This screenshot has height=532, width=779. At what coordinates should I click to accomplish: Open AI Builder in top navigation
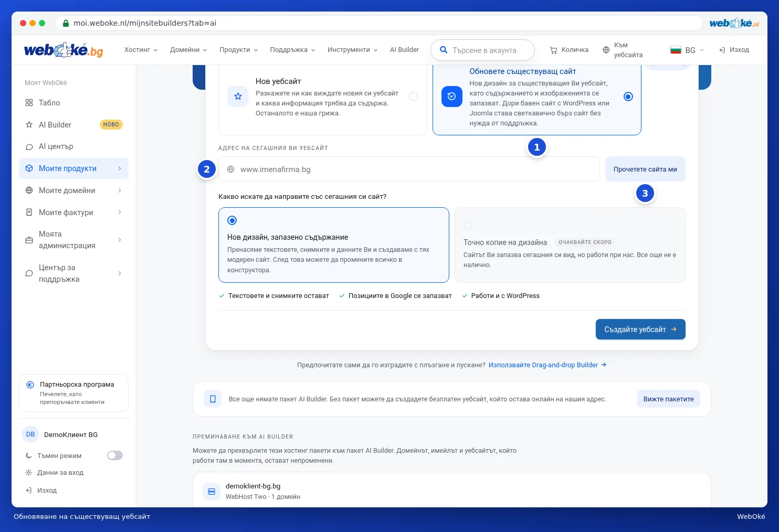pos(404,50)
